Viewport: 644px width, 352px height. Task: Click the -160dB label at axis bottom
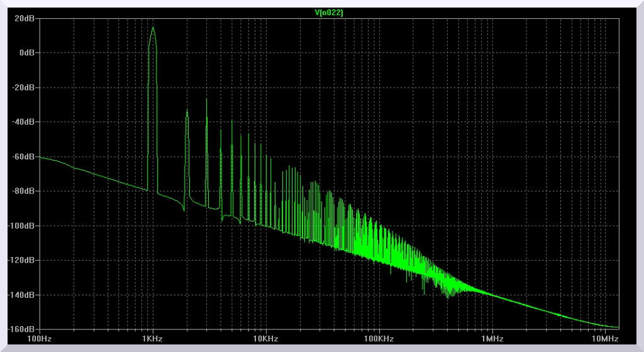[x=22, y=329]
